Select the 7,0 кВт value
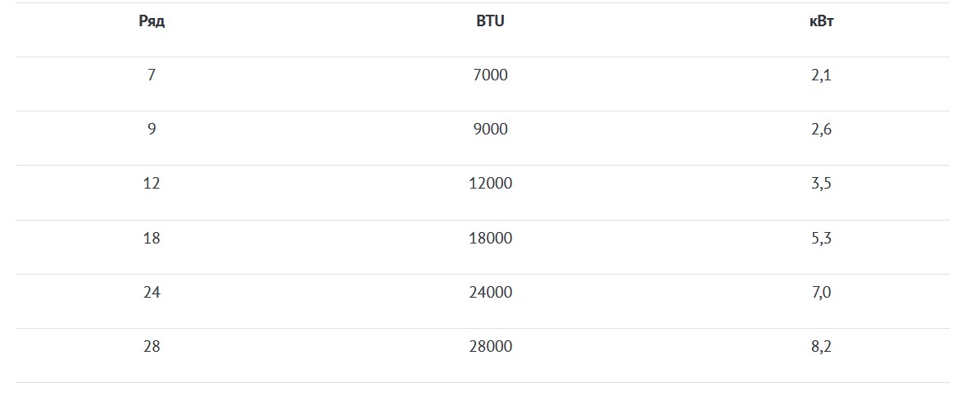This screenshot has width=980, height=419. [x=820, y=293]
